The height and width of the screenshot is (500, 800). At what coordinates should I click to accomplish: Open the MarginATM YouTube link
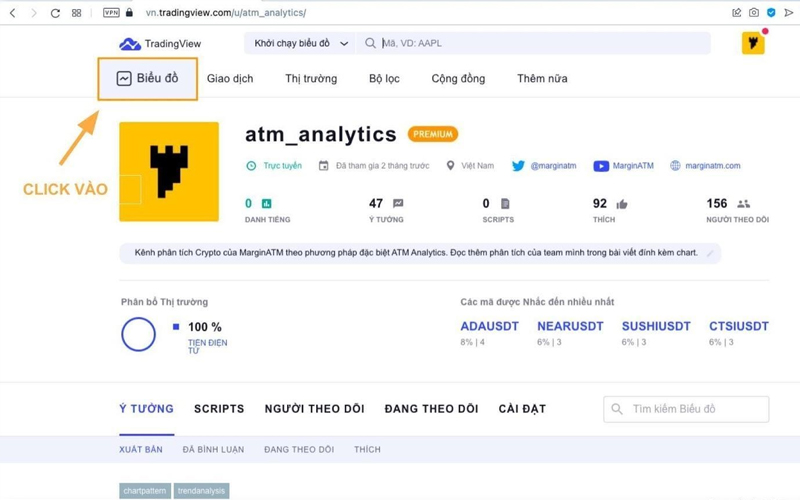click(633, 166)
